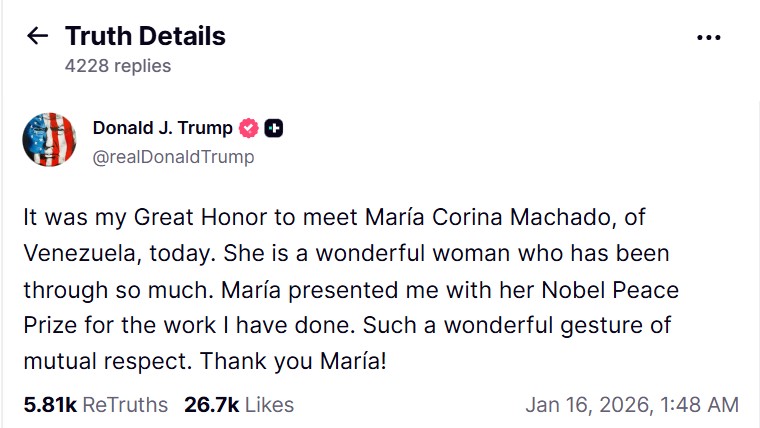Click the Jan 16, 2026 timestamp
This screenshot has height=428, width=760.
click(632, 405)
